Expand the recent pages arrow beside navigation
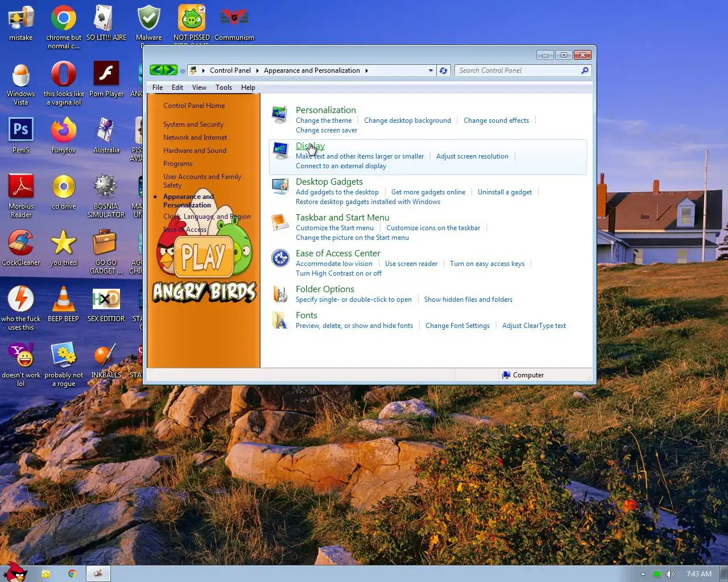This screenshot has height=582, width=728. pos(183,71)
